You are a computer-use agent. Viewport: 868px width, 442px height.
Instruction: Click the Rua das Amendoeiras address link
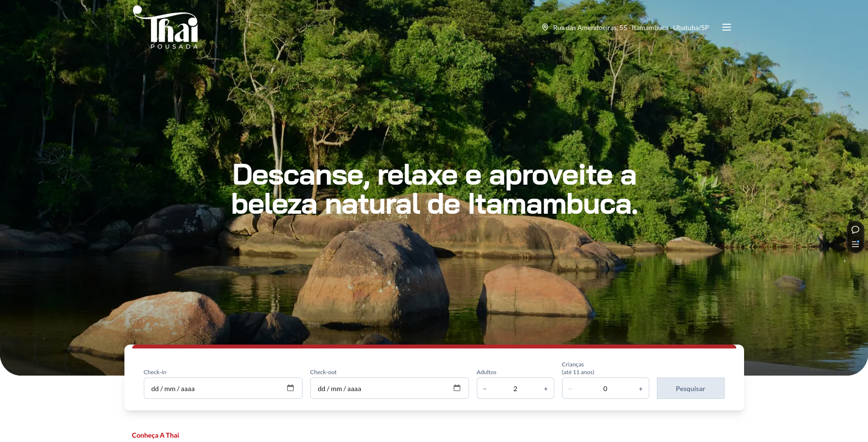(631, 28)
